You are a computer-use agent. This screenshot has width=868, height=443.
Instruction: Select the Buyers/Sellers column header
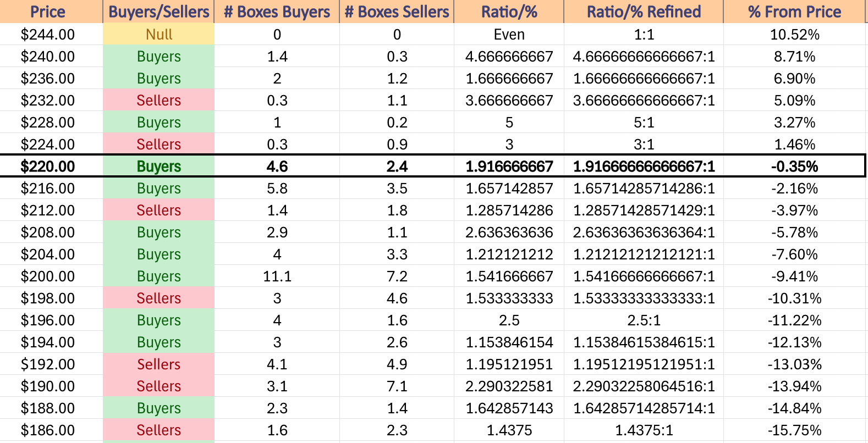click(x=159, y=12)
